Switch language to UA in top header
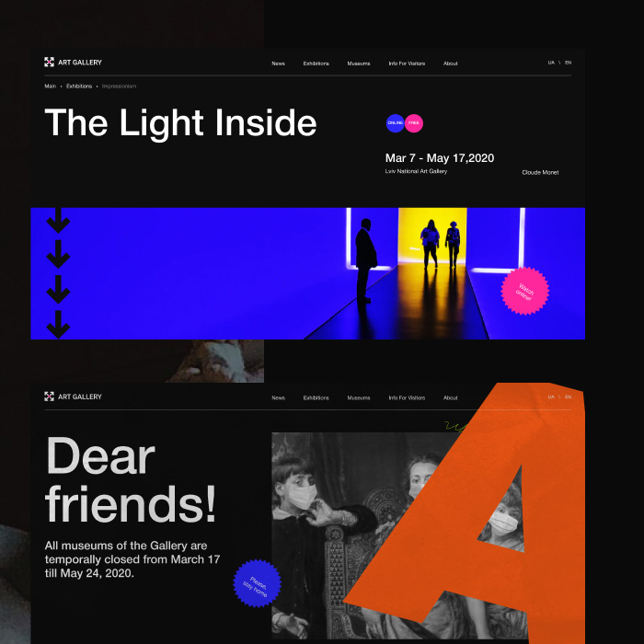Screen dimensions: 644x644 pos(551,63)
